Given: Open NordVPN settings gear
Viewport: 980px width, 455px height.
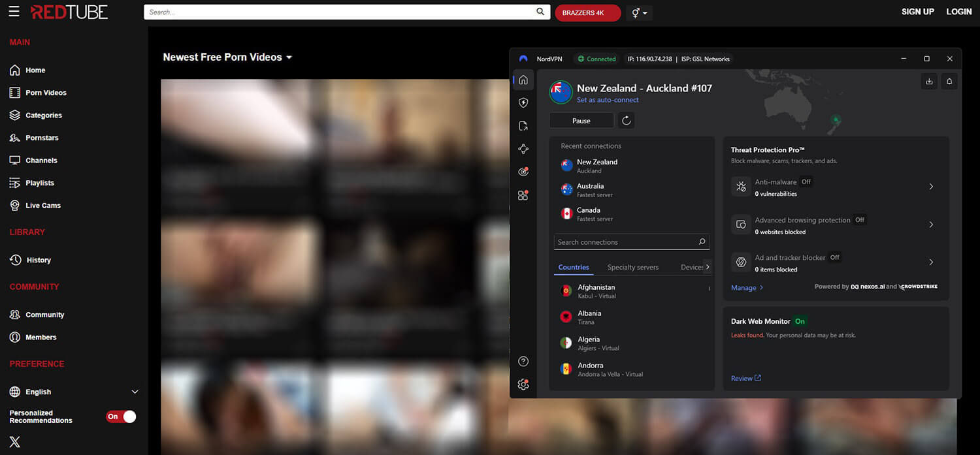Looking at the screenshot, I should [523, 384].
